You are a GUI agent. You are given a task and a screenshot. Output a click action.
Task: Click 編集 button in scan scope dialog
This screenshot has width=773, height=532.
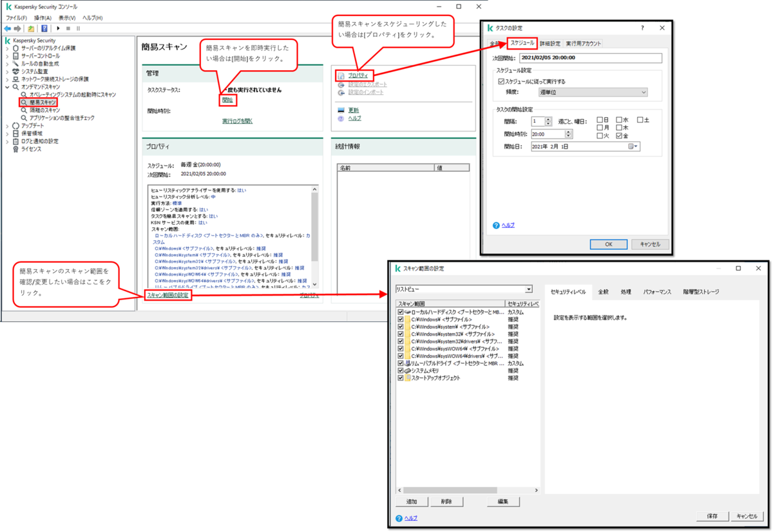(x=503, y=502)
